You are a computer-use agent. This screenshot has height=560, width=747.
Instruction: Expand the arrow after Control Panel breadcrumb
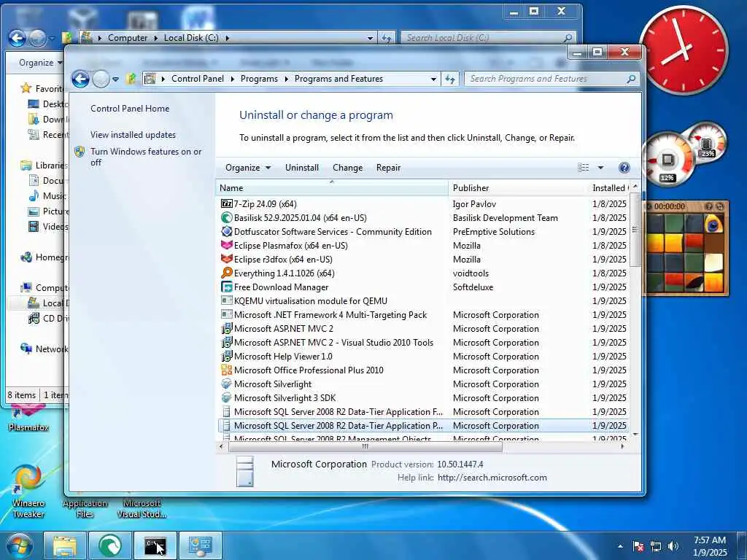point(233,79)
